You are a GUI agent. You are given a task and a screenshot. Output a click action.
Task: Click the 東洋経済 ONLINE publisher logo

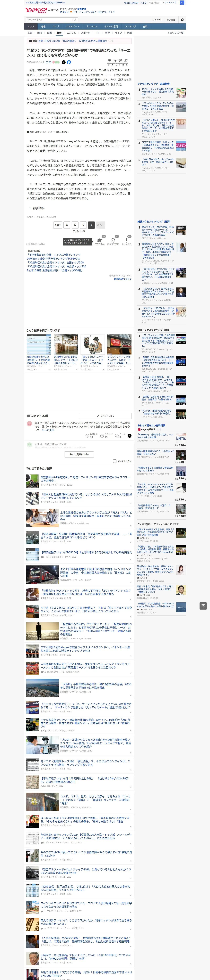click(118, 62)
